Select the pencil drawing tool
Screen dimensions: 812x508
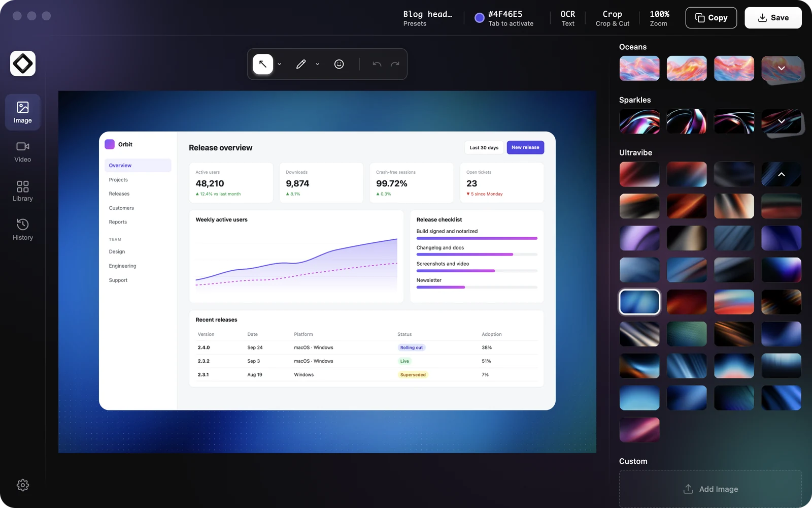301,64
